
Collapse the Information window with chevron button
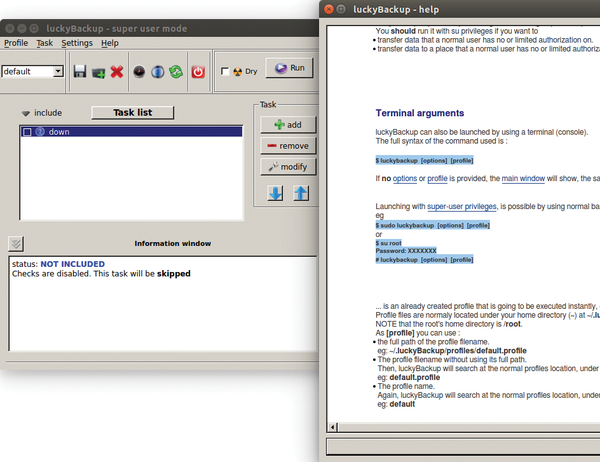pos(16,243)
